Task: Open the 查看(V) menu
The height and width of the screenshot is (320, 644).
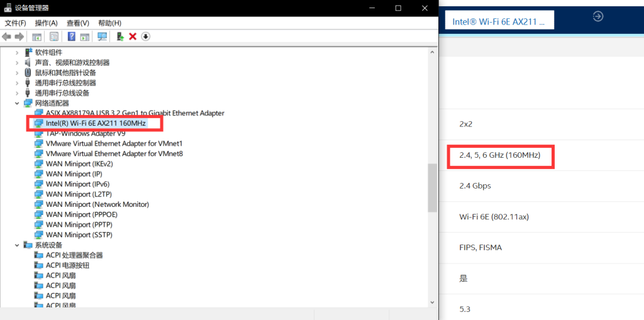Action: 78,23
